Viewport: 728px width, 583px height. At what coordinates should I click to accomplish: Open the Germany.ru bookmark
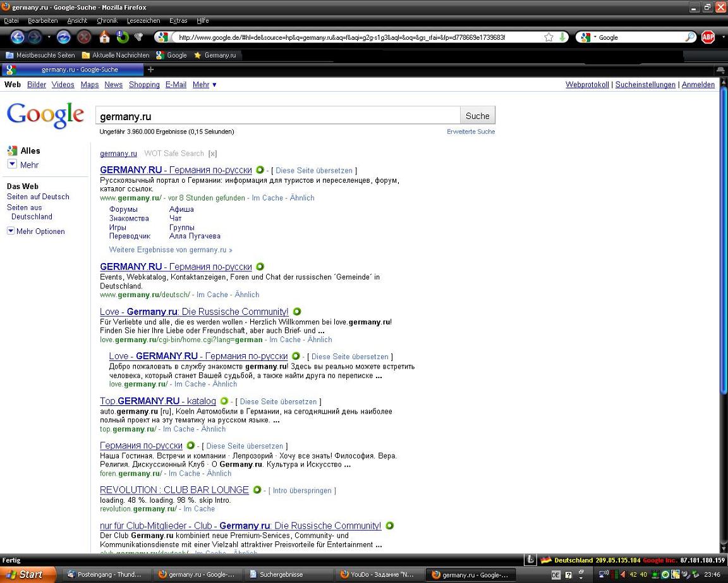click(x=214, y=55)
